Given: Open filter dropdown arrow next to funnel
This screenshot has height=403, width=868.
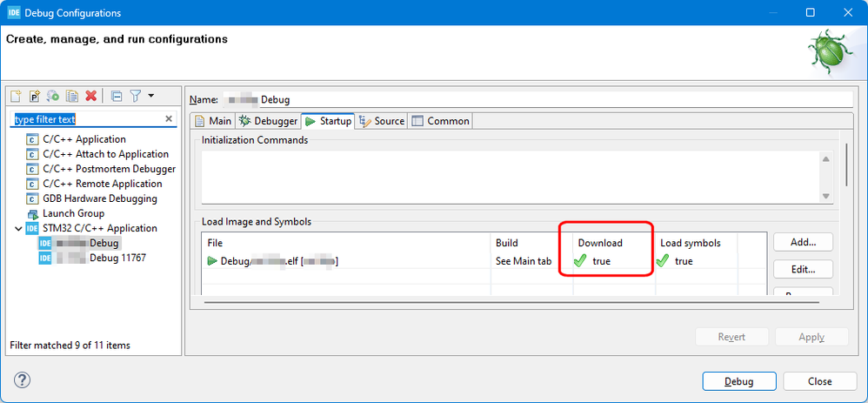Looking at the screenshot, I should (x=151, y=96).
